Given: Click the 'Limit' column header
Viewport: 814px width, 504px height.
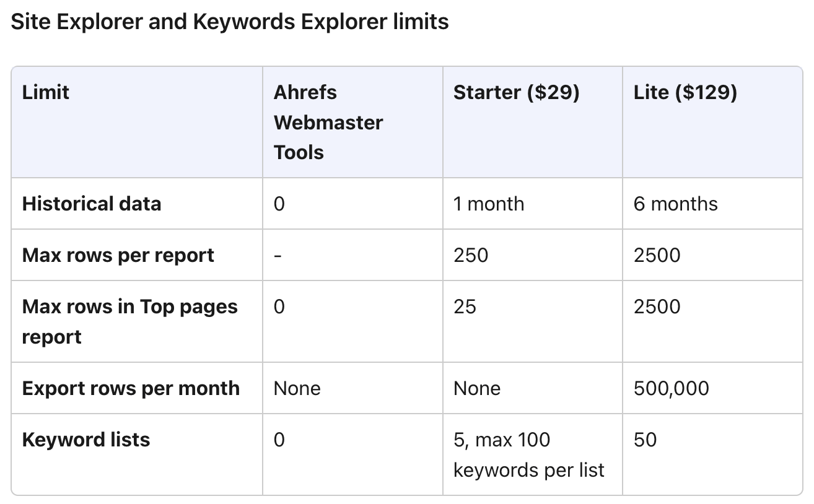Looking at the screenshot, I should click(46, 93).
